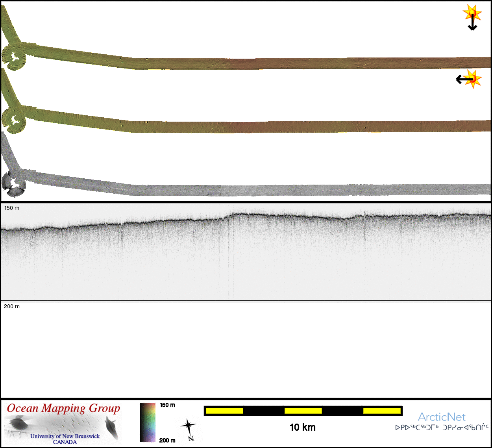Select the circular loop on the gray backscatter strip

[14, 183]
